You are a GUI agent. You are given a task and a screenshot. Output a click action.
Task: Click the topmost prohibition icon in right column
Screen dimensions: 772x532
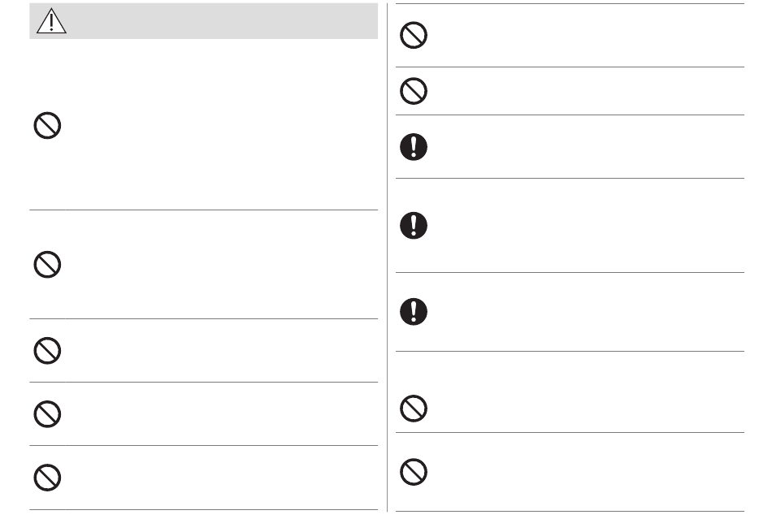point(414,35)
